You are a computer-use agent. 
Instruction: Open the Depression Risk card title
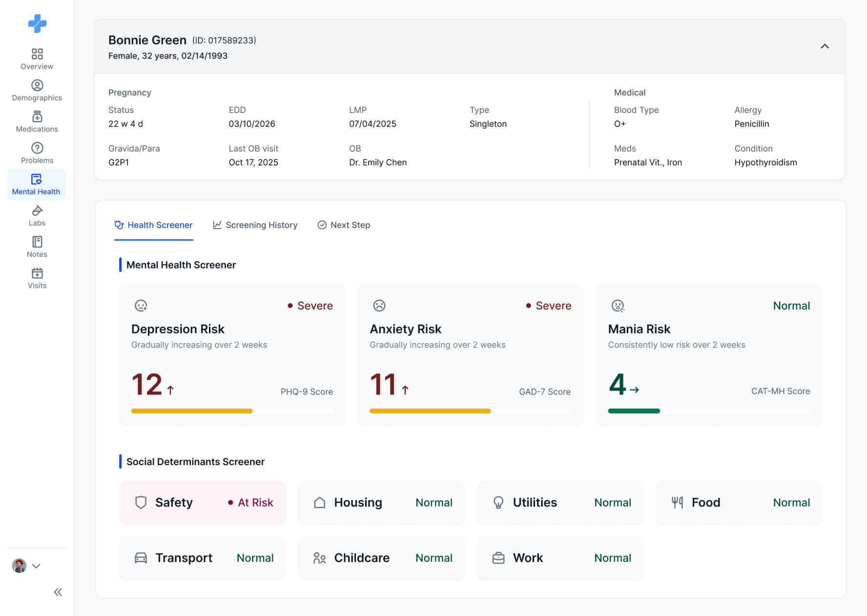coord(178,329)
